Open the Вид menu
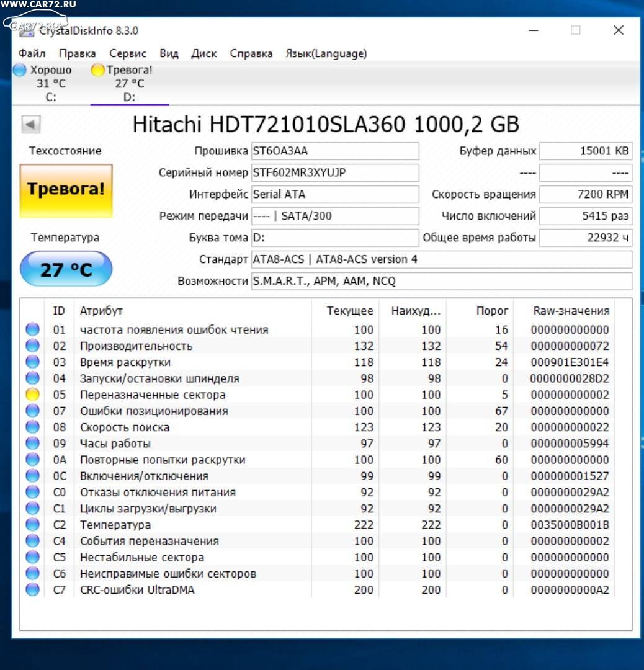 (169, 53)
